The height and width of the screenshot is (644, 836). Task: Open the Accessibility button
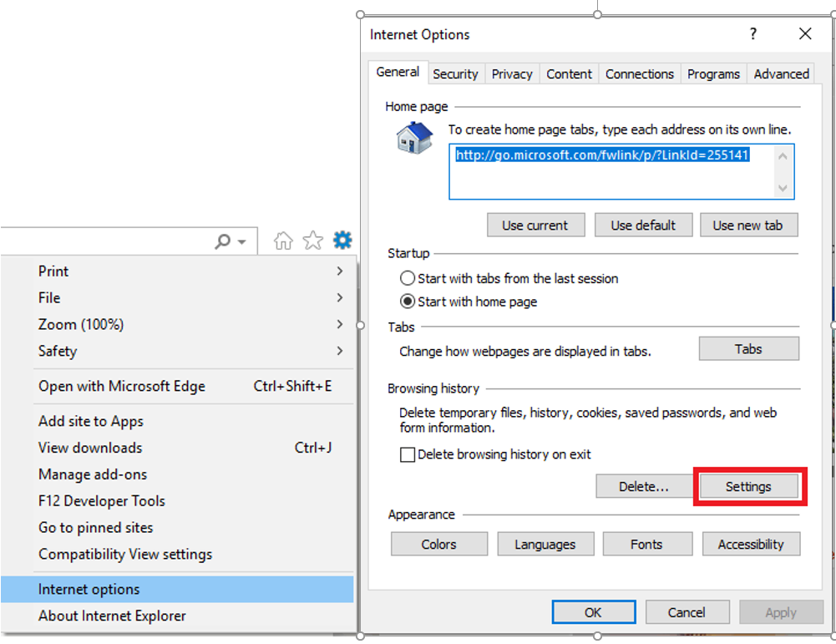(x=751, y=545)
